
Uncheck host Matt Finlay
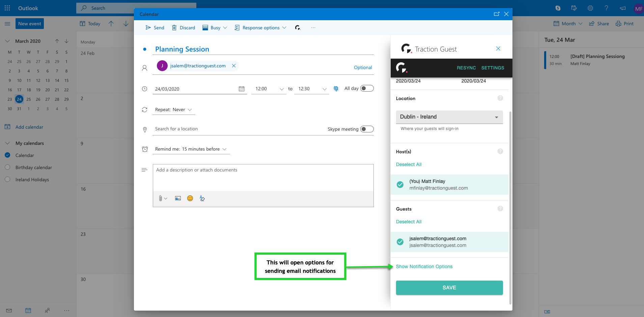(x=400, y=185)
